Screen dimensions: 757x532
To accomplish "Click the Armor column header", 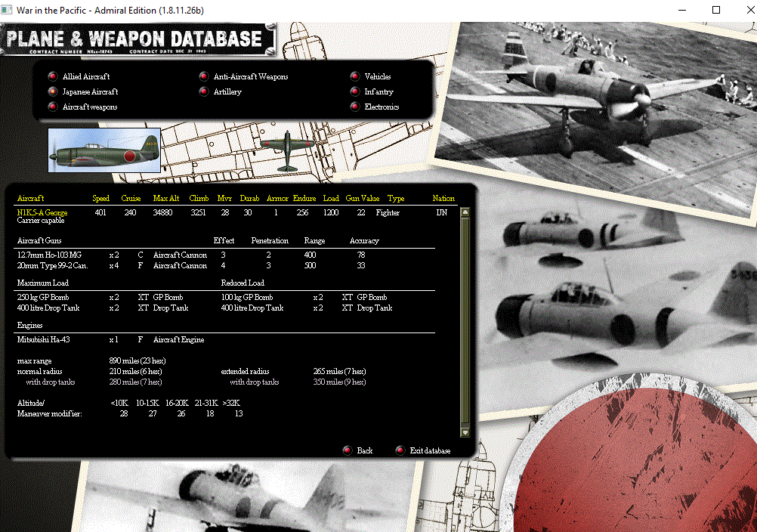I will 277,198.
